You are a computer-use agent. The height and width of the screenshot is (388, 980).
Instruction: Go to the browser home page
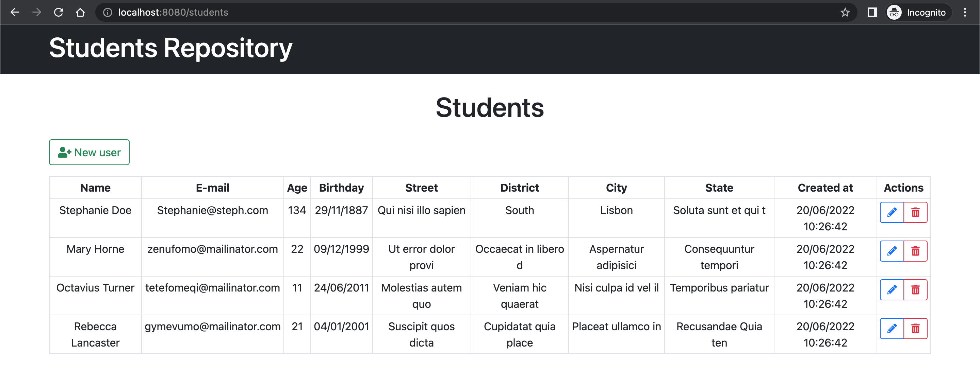[80, 12]
